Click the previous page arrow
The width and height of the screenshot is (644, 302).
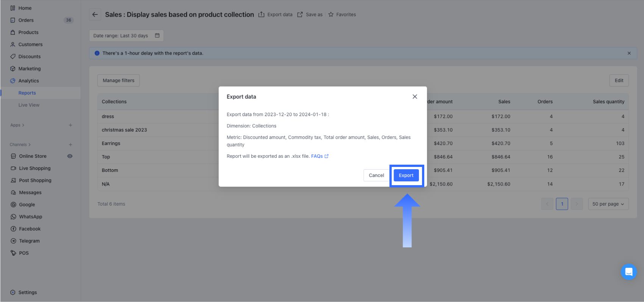[547, 204]
